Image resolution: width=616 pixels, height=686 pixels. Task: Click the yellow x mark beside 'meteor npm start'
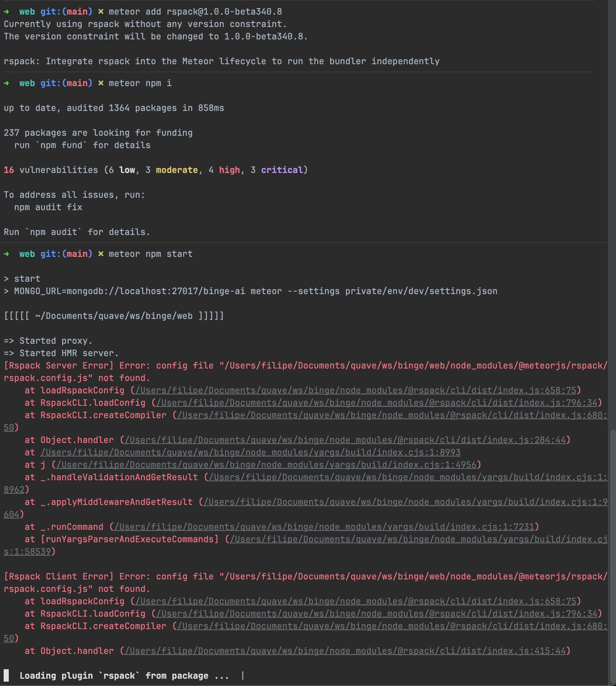101,254
